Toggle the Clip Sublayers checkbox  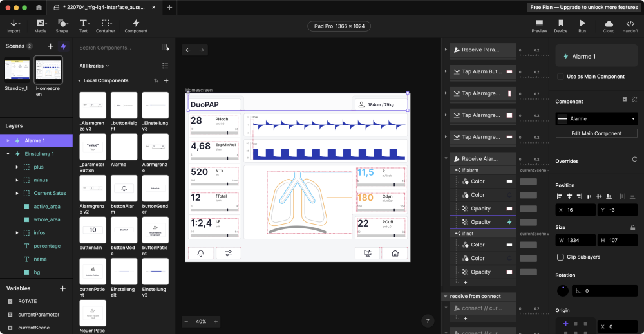(x=561, y=257)
